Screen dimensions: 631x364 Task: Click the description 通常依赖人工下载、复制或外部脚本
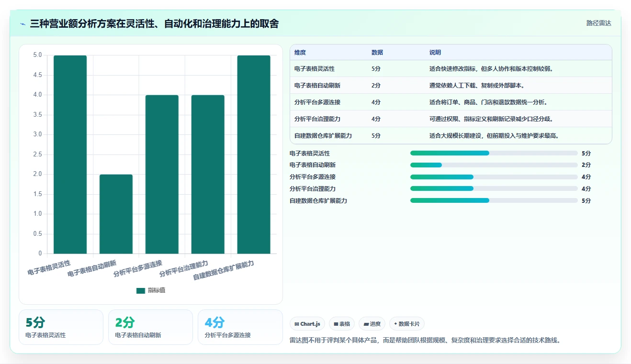click(x=477, y=86)
